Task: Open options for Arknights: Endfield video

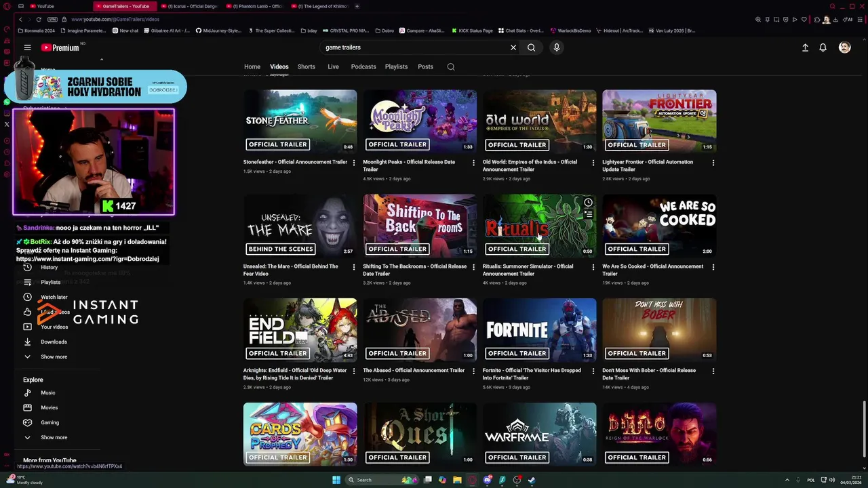Action: point(354,371)
